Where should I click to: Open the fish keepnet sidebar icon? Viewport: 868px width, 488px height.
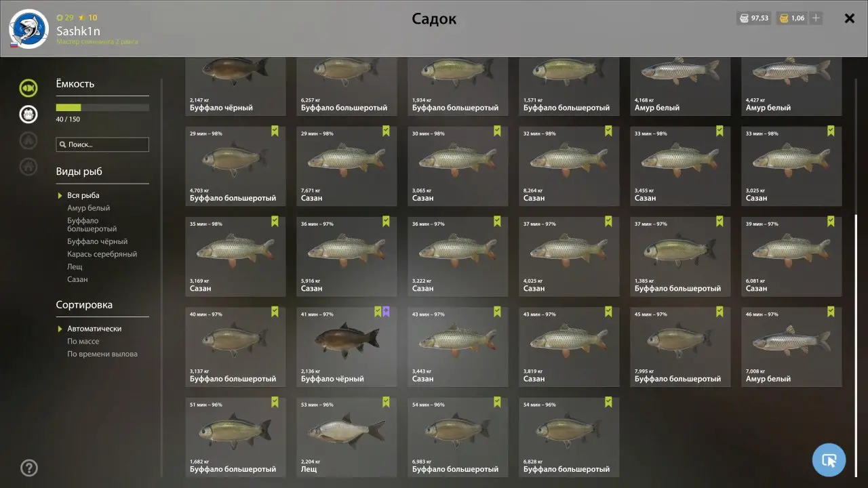tap(28, 87)
